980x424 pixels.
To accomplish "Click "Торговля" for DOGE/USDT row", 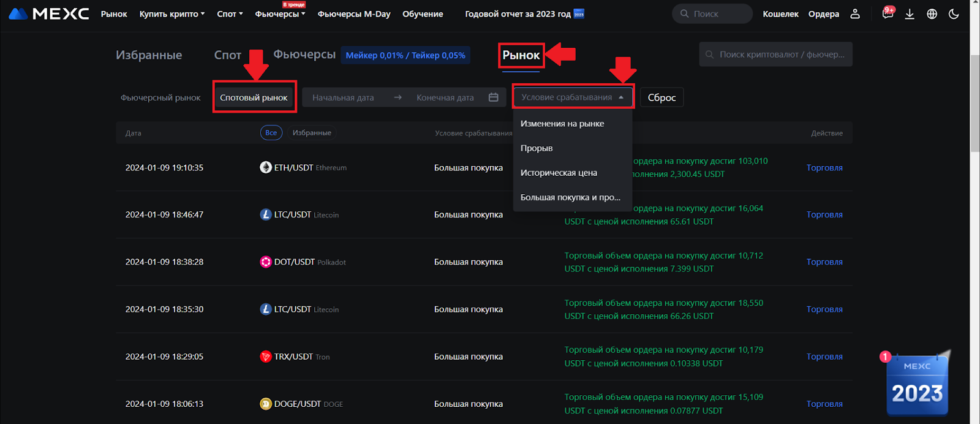I will (824, 404).
